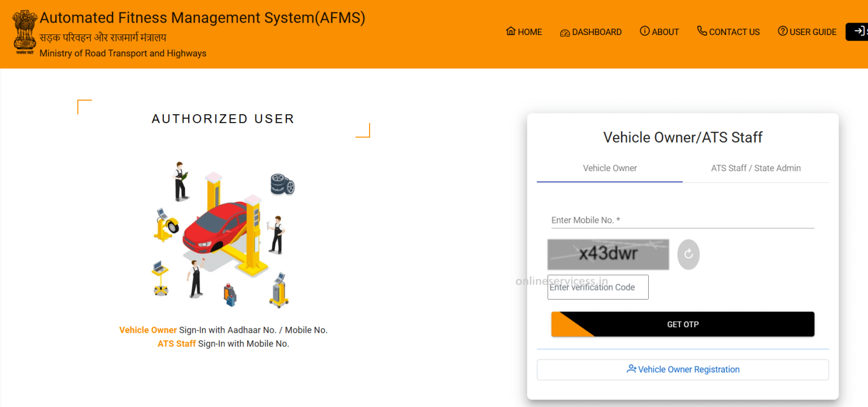Switch to the Vehicle Owner tab

coord(610,168)
